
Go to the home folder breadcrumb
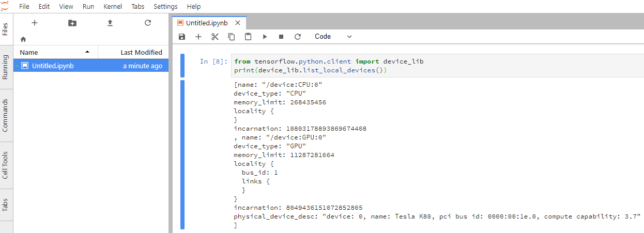tap(23, 39)
